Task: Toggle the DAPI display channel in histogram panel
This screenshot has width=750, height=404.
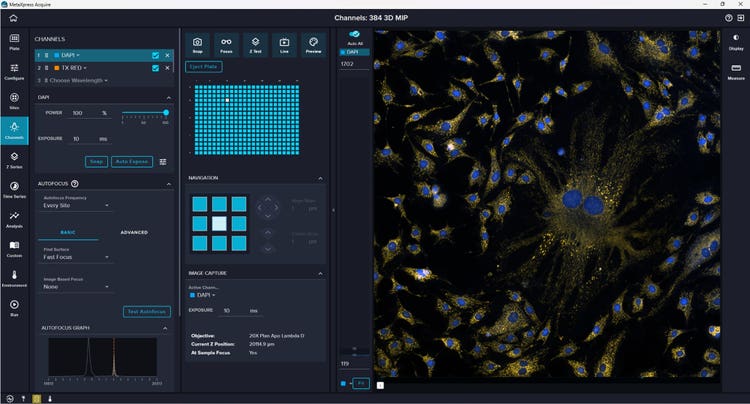Action: point(354,52)
